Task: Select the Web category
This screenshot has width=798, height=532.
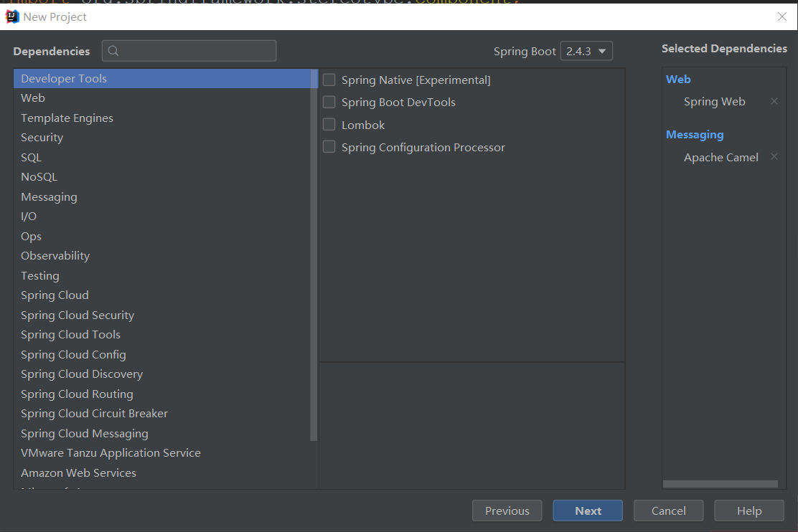Action: 162,98
